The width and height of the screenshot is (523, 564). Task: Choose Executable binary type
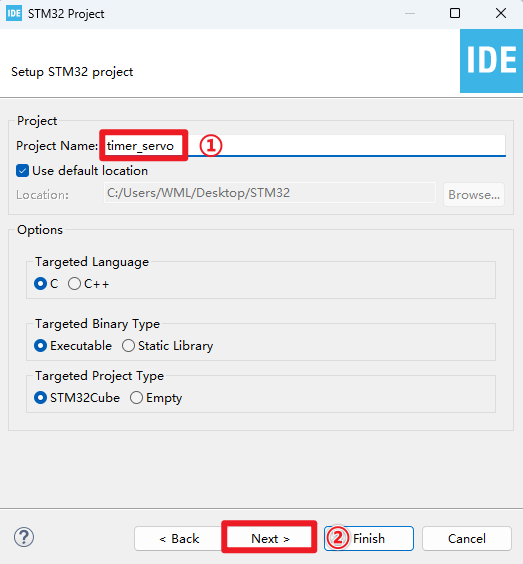click(x=40, y=346)
